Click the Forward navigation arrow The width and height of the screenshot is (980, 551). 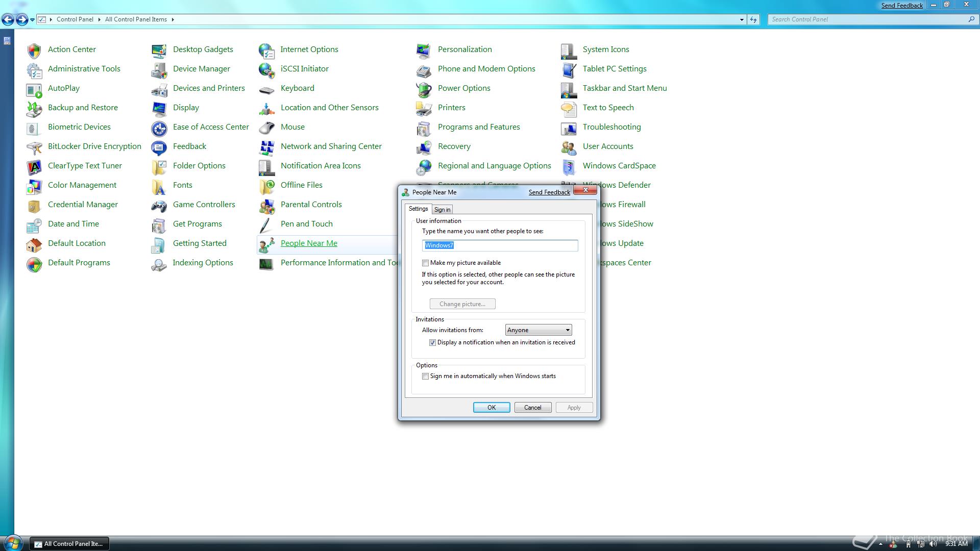coord(22,20)
